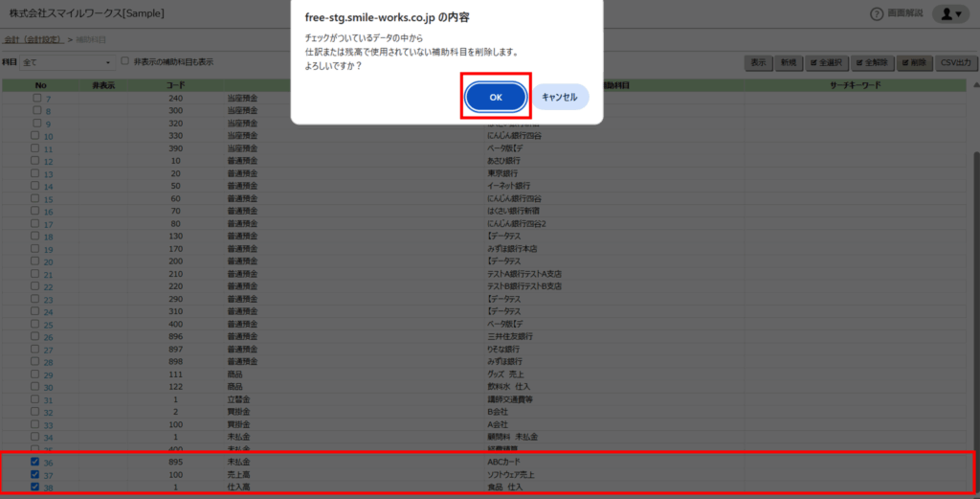Toggle 非表示の補助科目も表示 checkbox
The width and height of the screenshot is (980, 499).
[124, 61]
